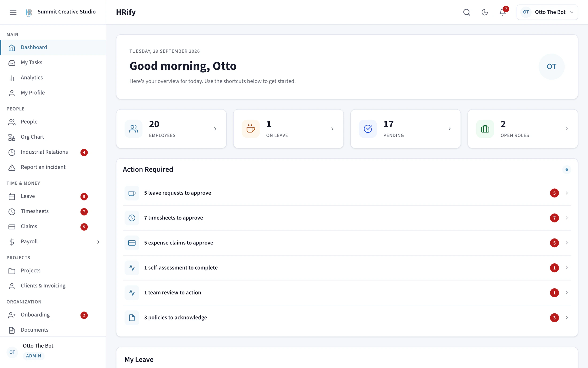Screen dimensions: 588x368
Task: Click the ADMIN role label
Action: [34, 356]
